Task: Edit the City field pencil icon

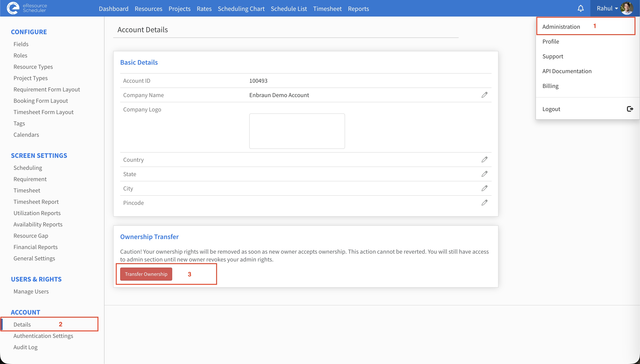Action: [x=484, y=189]
